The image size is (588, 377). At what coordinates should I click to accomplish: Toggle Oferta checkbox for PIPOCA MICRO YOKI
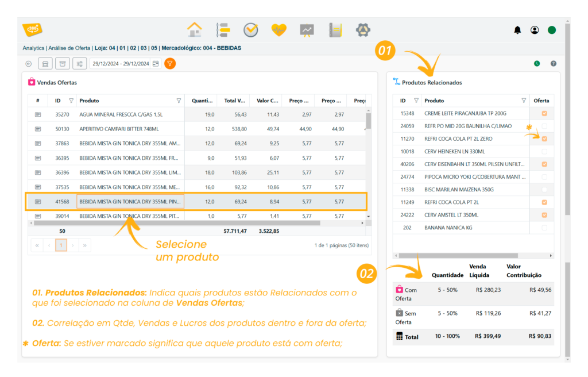coord(544,177)
